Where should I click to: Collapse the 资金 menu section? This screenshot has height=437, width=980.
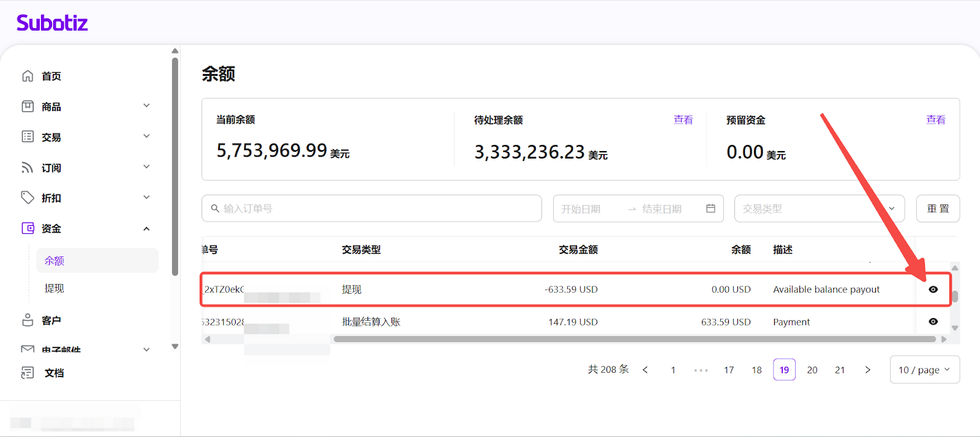point(146,229)
